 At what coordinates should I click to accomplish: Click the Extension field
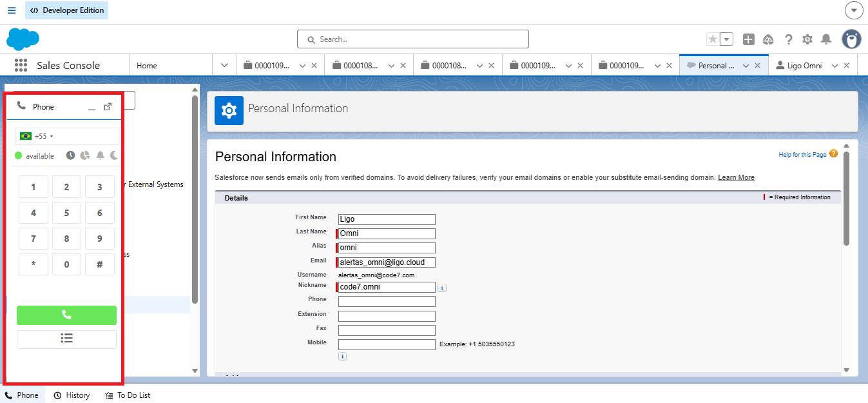[387, 316]
